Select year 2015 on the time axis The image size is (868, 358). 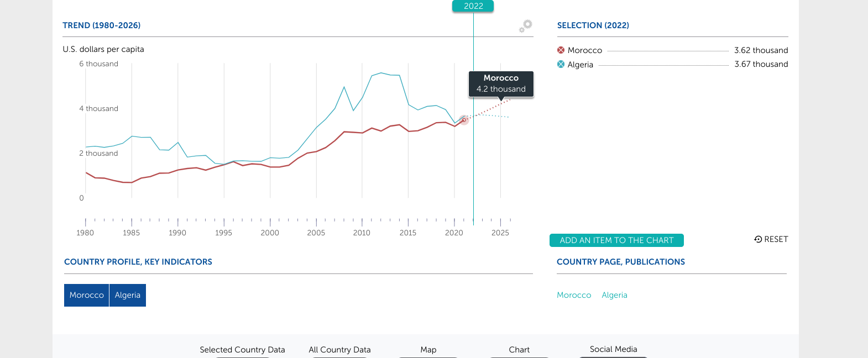[408, 233]
